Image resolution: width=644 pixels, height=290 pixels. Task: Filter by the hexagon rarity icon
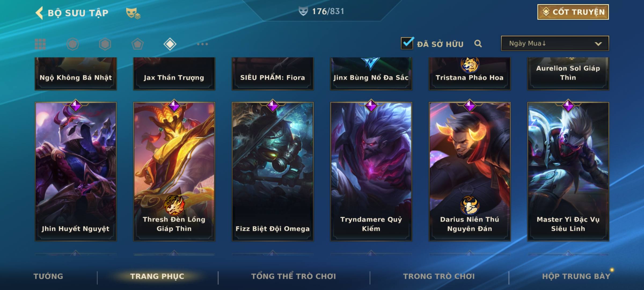coord(105,44)
